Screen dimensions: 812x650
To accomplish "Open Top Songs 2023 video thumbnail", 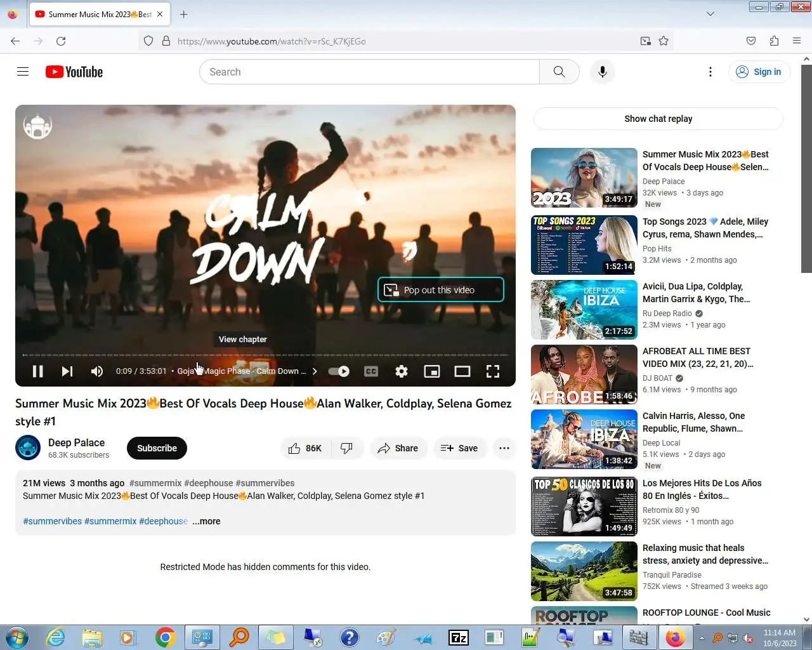I will pos(584,245).
